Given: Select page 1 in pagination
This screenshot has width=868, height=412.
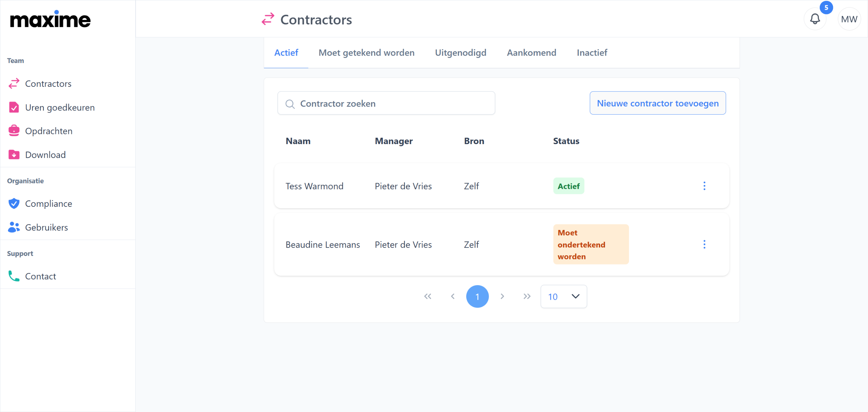Looking at the screenshot, I should click(477, 297).
